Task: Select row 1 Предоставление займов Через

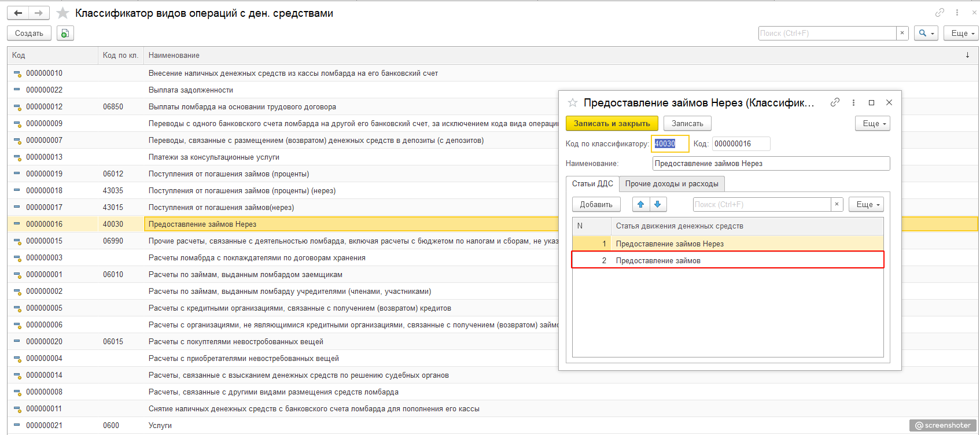Action: pos(728,244)
